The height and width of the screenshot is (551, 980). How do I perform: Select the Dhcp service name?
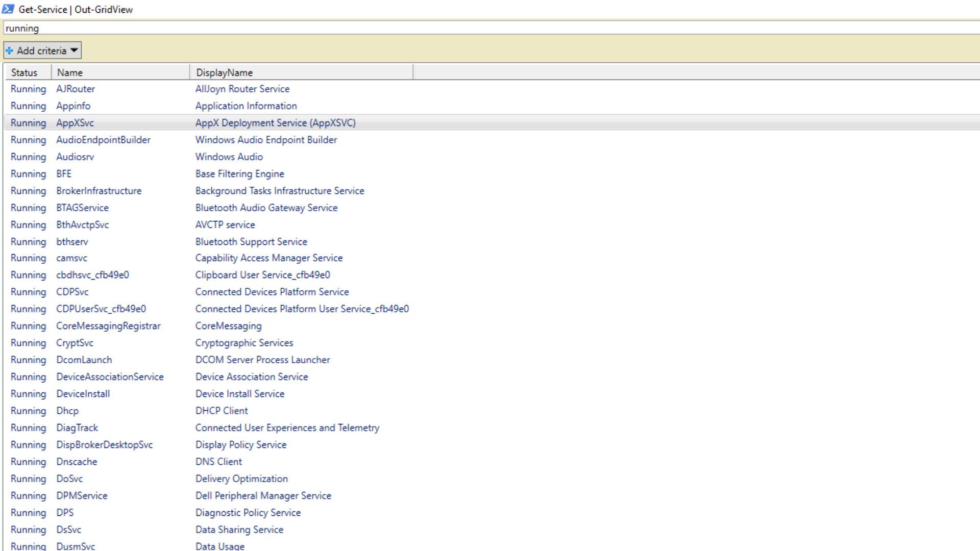(67, 411)
